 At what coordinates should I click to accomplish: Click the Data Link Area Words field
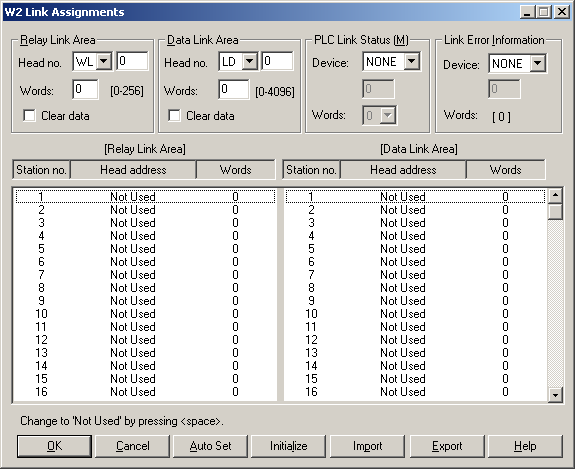coord(234,89)
